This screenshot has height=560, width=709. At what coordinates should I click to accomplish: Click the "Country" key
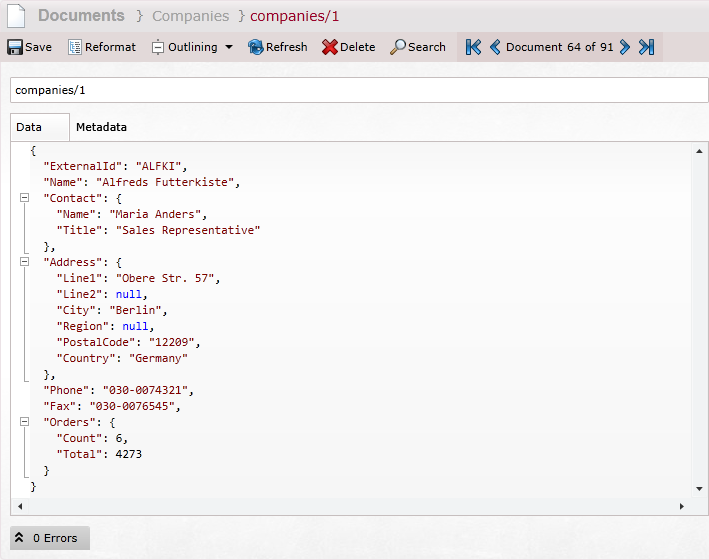click(x=86, y=358)
